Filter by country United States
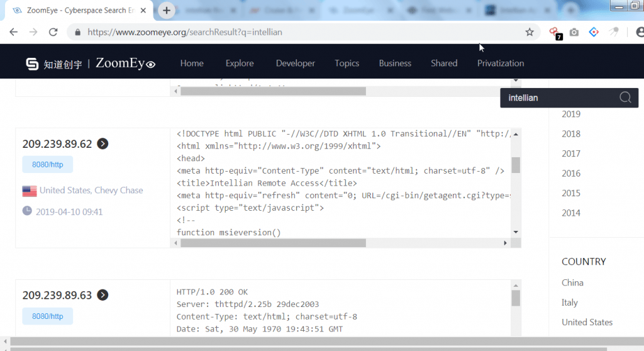Image resolution: width=644 pixels, height=351 pixels. [587, 322]
